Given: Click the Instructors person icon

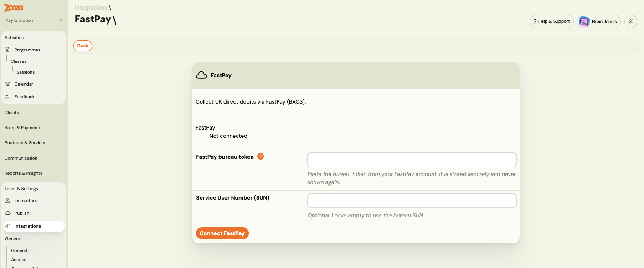Looking at the screenshot, I should (x=7, y=201).
